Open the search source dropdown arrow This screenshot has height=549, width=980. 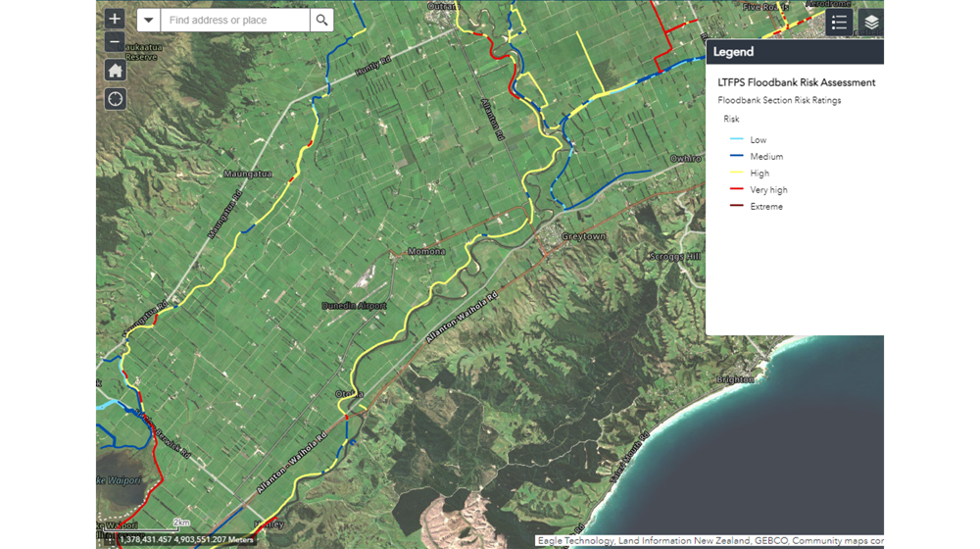point(149,20)
